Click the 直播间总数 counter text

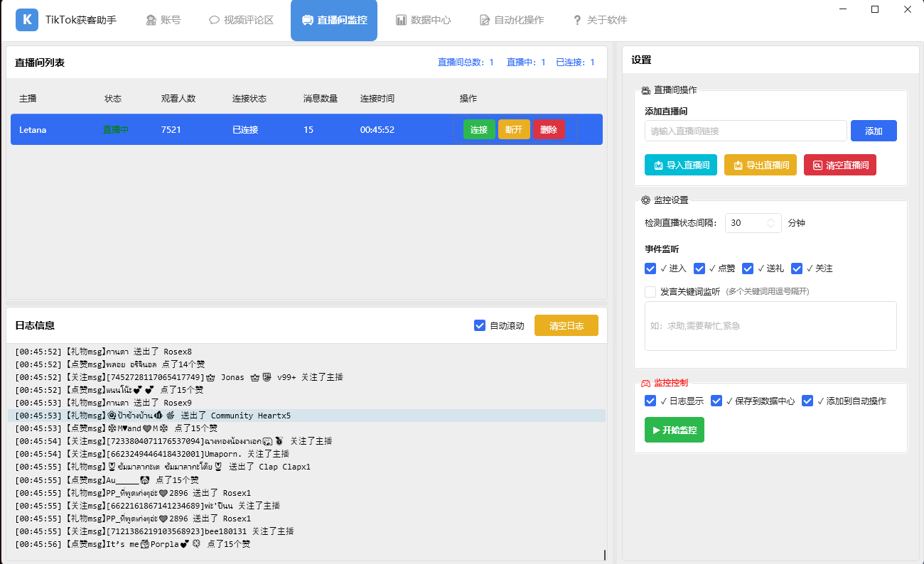[x=466, y=63]
